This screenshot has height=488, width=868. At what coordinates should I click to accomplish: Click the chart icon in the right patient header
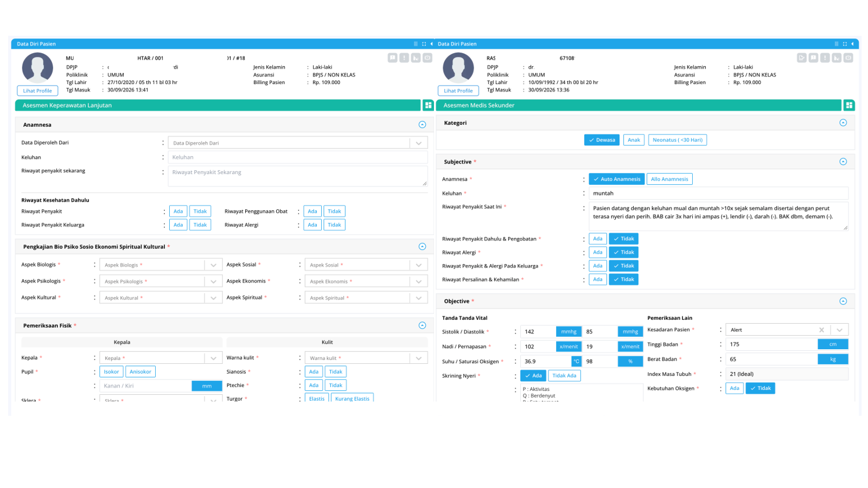(x=837, y=57)
